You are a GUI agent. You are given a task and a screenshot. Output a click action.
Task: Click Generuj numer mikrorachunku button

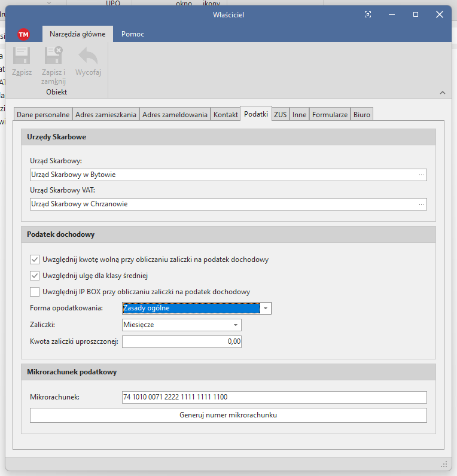pos(228,415)
